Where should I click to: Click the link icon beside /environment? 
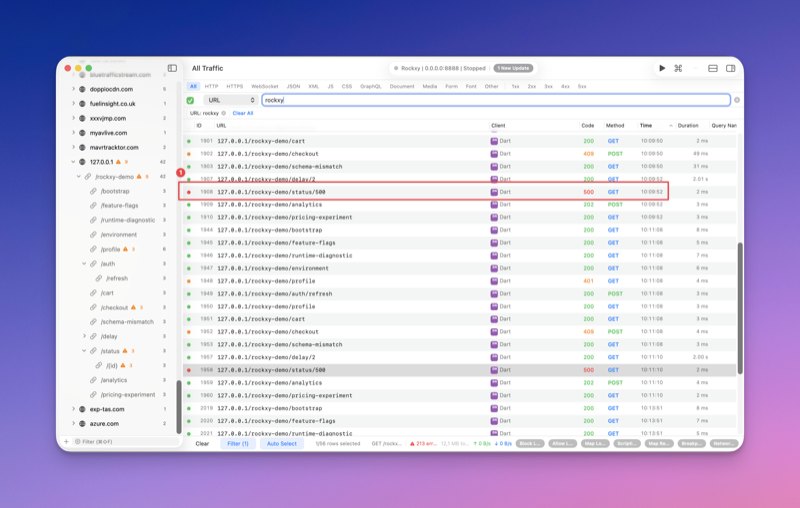93,235
